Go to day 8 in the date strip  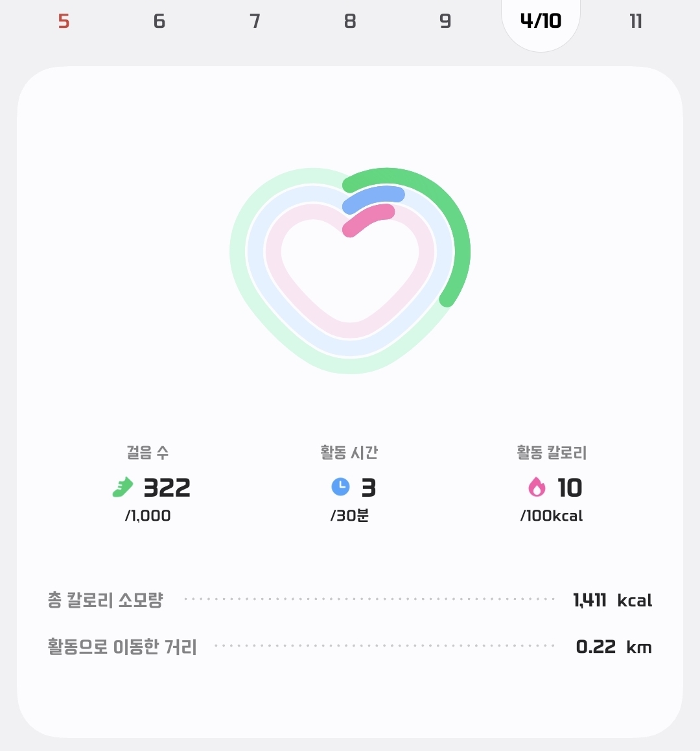pos(350,21)
